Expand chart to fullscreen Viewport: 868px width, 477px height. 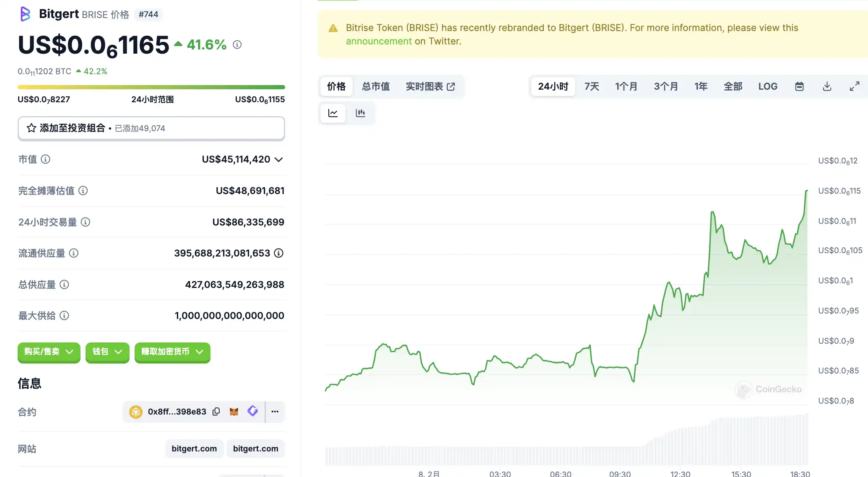[x=854, y=86]
